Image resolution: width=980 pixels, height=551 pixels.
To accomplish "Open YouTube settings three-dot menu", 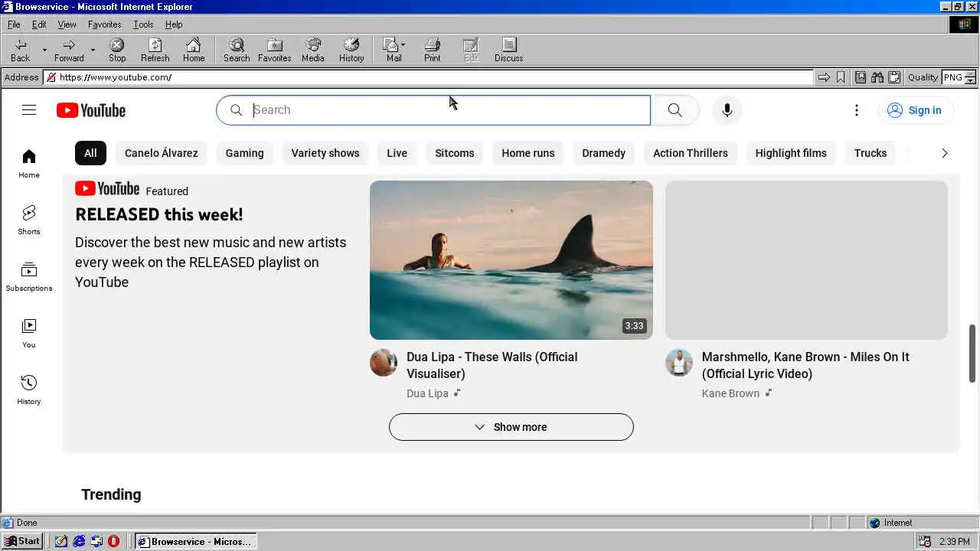I will [857, 110].
